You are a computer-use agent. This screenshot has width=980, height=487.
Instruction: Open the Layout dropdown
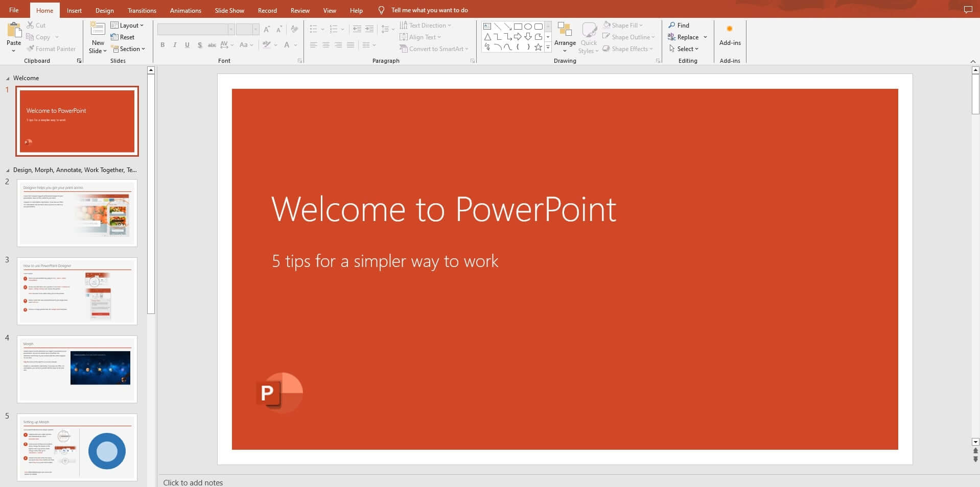pyautogui.click(x=127, y=25)
